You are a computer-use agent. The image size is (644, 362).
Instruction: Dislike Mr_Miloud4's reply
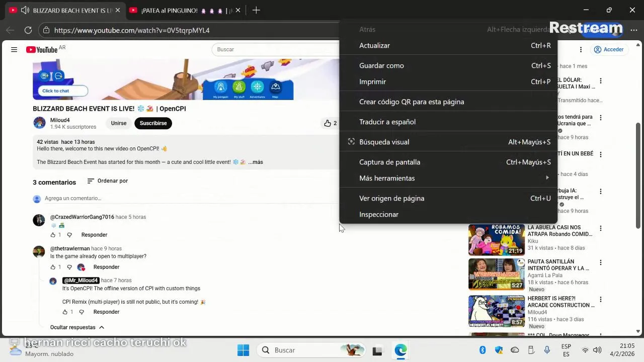[82, 312]
